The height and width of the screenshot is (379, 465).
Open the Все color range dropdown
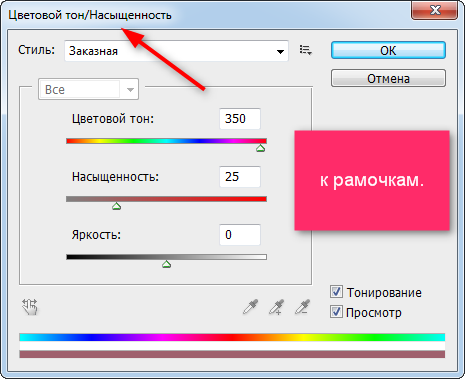pyautogui.click(x=88, y=89)
